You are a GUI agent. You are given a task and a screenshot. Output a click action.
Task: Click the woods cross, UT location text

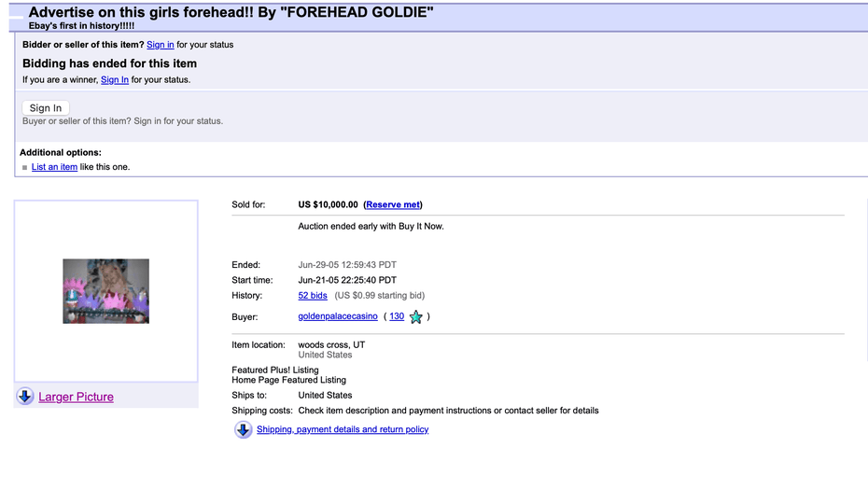331,344
